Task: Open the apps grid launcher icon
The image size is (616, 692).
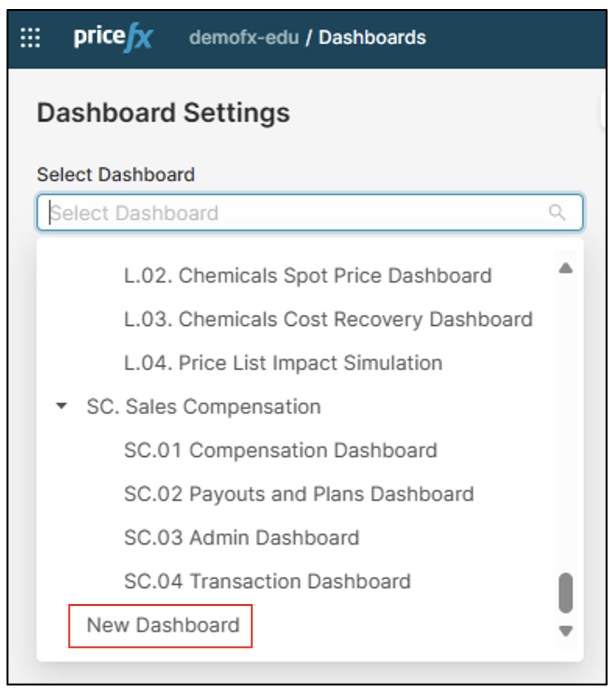Action: (x=30, y=38)
